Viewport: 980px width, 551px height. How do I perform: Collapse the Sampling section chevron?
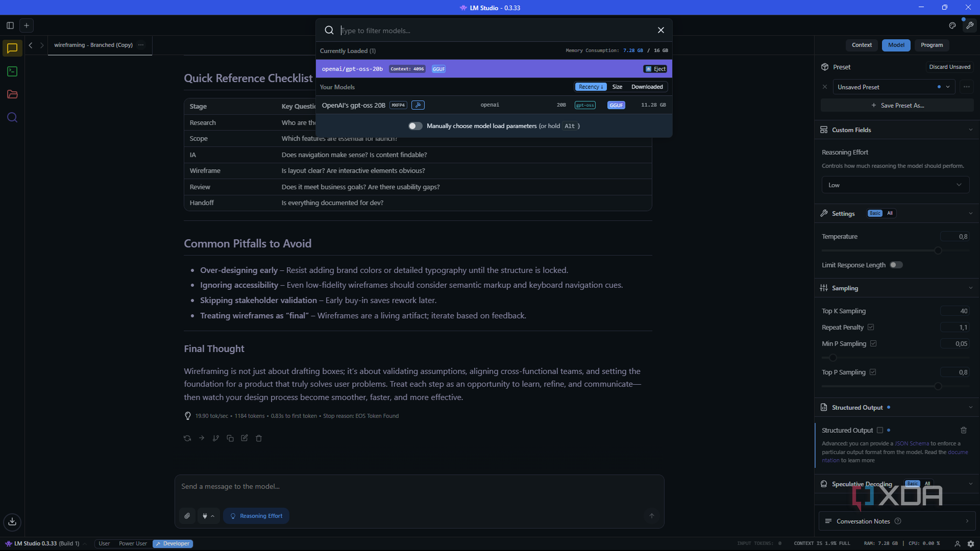[x=970, y=288]
